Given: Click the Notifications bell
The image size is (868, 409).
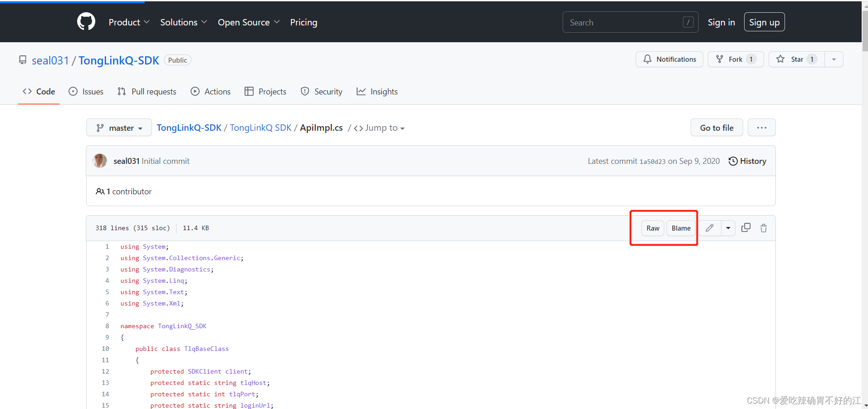Looking at the screenshot, I should coord(669,59).
